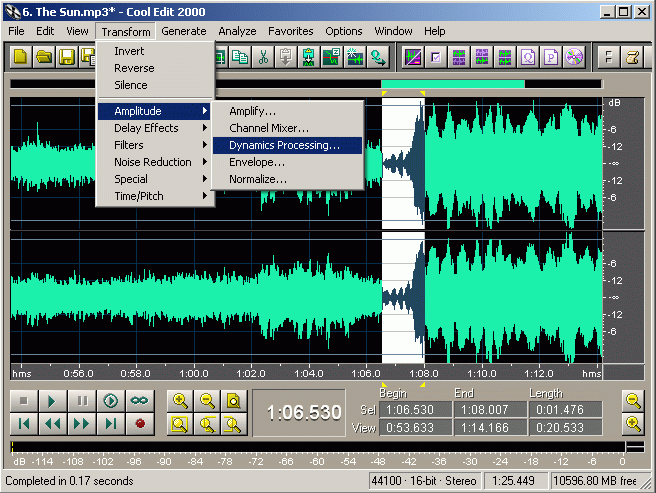Click the Stop transport button
This screenshot has width=656, height=493.
coord(24,401)
